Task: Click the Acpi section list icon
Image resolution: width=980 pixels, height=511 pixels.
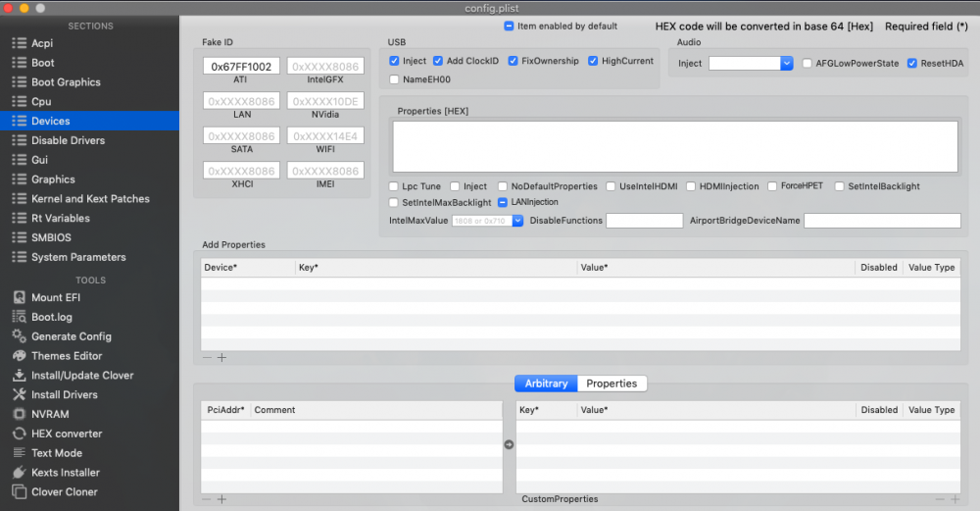Action: tap(20, 43)
